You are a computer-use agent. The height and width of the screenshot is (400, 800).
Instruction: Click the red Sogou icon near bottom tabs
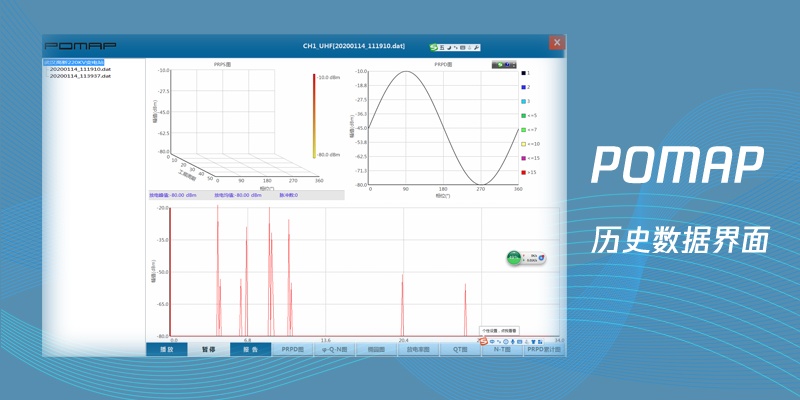click(x=482, y=341)
